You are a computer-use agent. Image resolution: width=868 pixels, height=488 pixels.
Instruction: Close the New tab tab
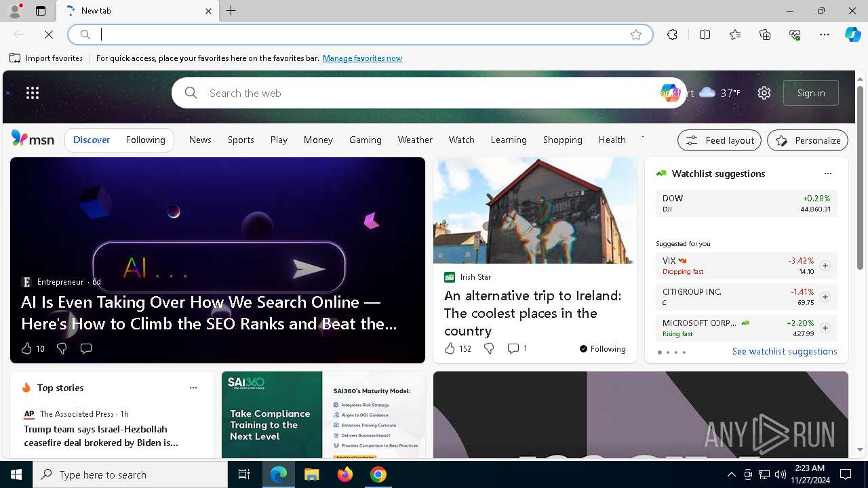(x=208, y=11)
